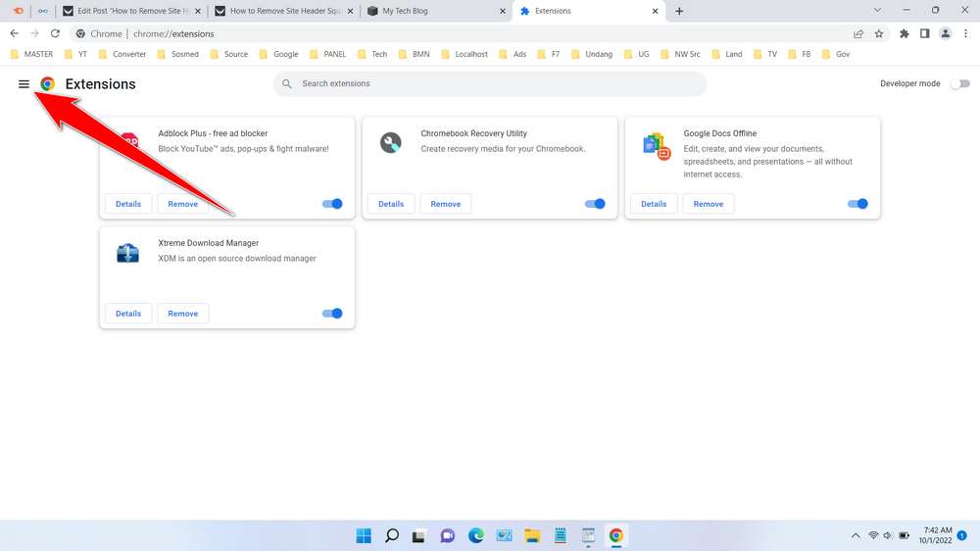Open the profile avatar icon
This screenshot has height=551, width=980.
(x=945, y=33)
